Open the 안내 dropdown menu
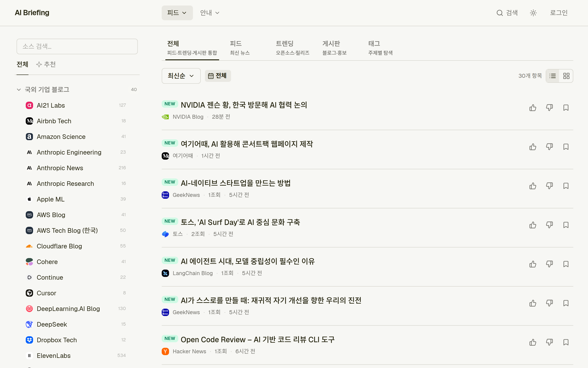 click(x=210, y=13)
